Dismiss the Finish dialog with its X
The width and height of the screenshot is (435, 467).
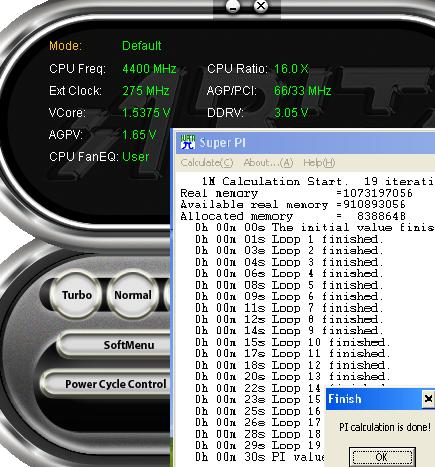pyautogui.click(x=428, y=399)
